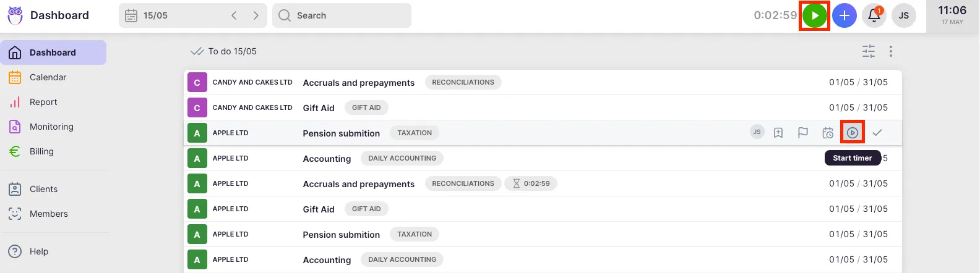Go to previous date with left chevron
Viewport: 980px width, 273px height.
234,15
